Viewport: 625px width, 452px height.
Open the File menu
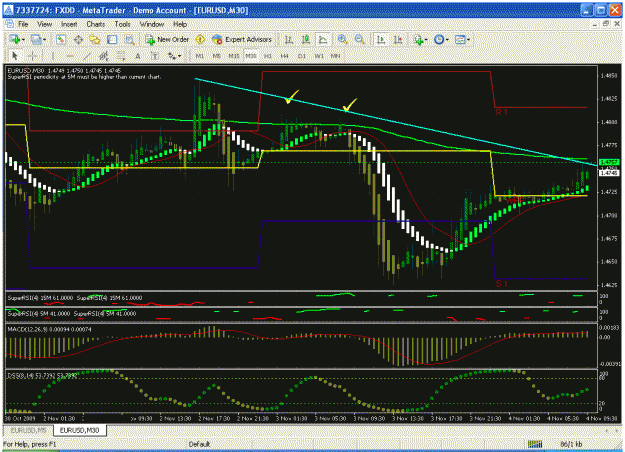coord(23,24)
